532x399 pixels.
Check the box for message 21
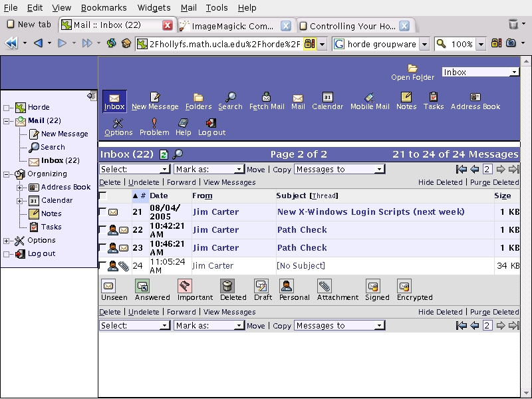pos(102,212)
